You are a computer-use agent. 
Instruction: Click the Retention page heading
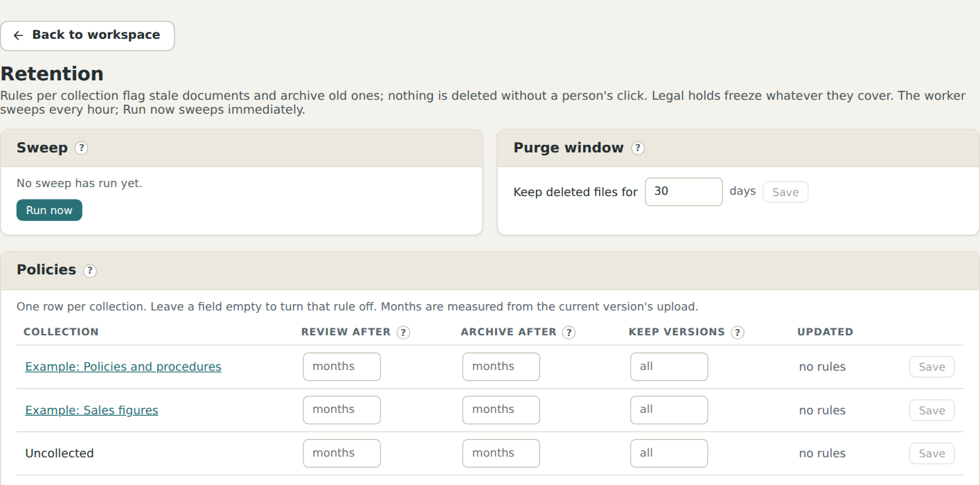52,73
